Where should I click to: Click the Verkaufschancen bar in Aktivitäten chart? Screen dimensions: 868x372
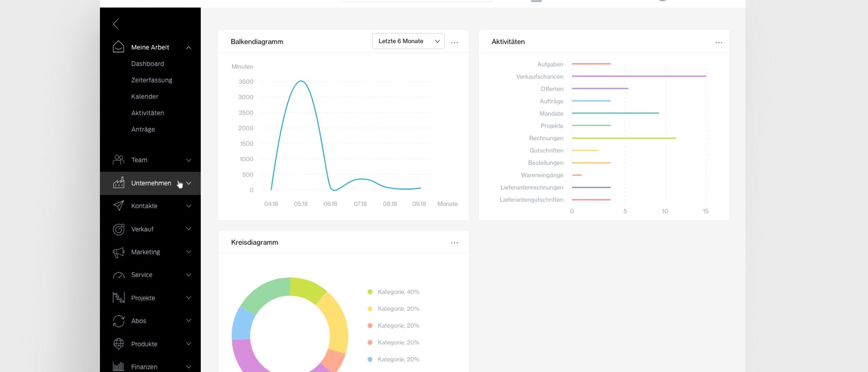[639, 76]
